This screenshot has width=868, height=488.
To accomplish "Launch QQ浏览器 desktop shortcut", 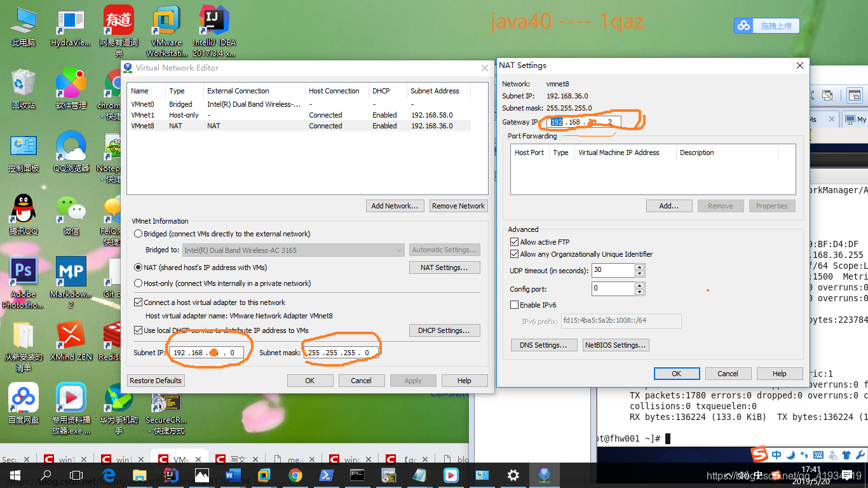I will tap(71, 152).
